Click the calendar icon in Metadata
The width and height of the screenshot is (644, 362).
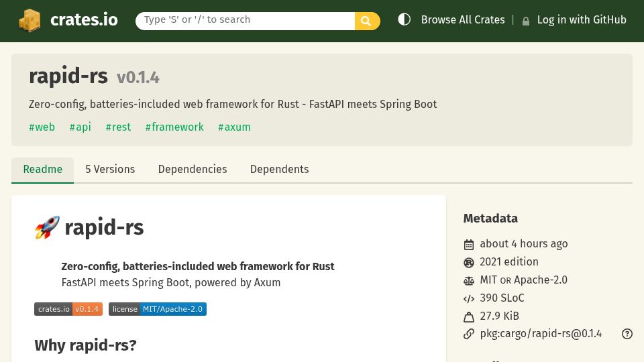click(x=469, y=245)
